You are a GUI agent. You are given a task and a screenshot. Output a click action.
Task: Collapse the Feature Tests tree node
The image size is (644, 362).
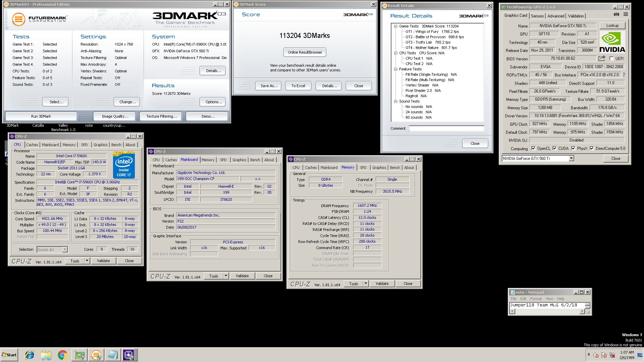click(x=396, y=69)
